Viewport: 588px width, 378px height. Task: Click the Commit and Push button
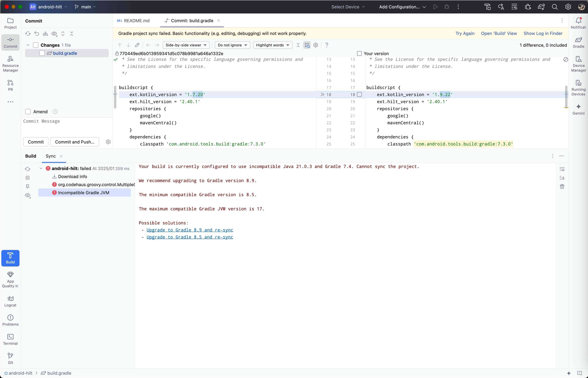(x=75, y=142)
